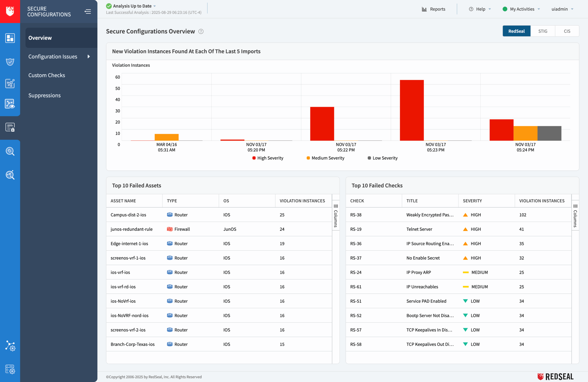Select Overview in the sidebar
588x382 pixels.
61,38
